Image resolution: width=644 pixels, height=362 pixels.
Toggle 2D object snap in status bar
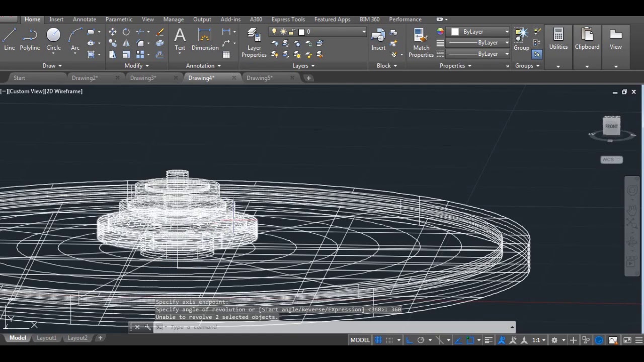tap(470, 340)
